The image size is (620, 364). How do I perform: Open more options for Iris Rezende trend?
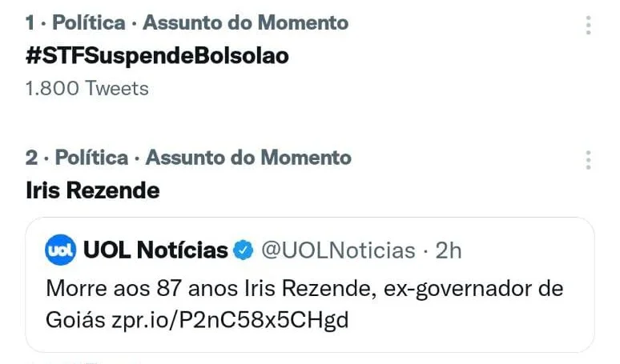(x=589, y=160)
